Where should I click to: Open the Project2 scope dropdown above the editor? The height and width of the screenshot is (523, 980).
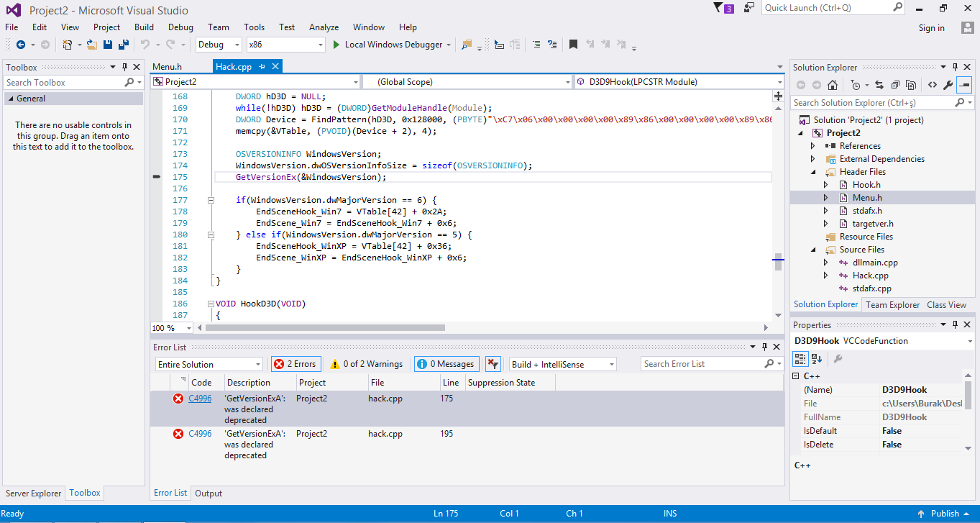pos(255,82)
